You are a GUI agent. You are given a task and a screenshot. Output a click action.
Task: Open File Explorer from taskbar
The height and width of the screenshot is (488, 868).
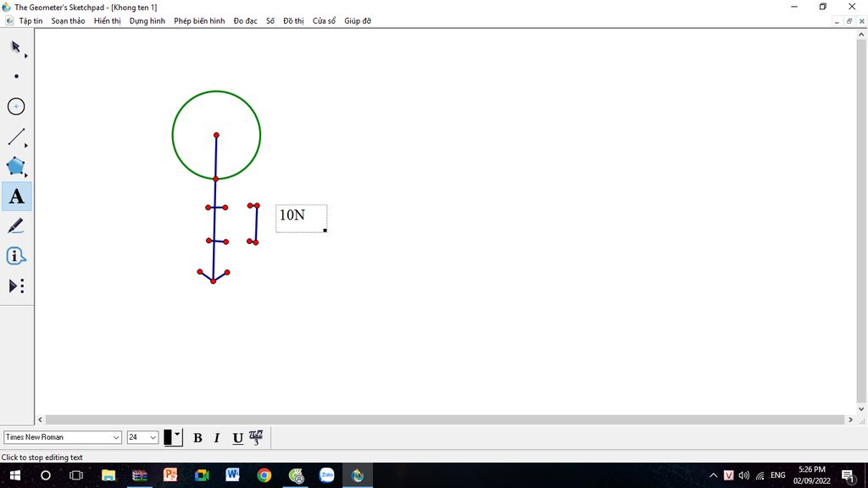click(108, 475)
